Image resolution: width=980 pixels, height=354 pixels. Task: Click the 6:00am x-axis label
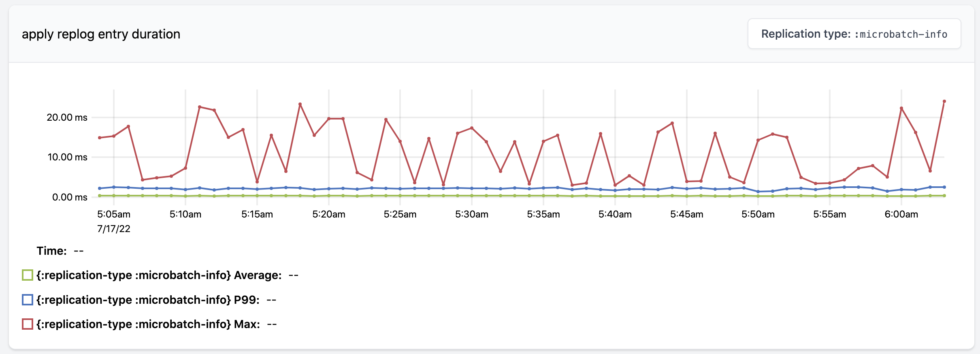click(x=901, y=214)
